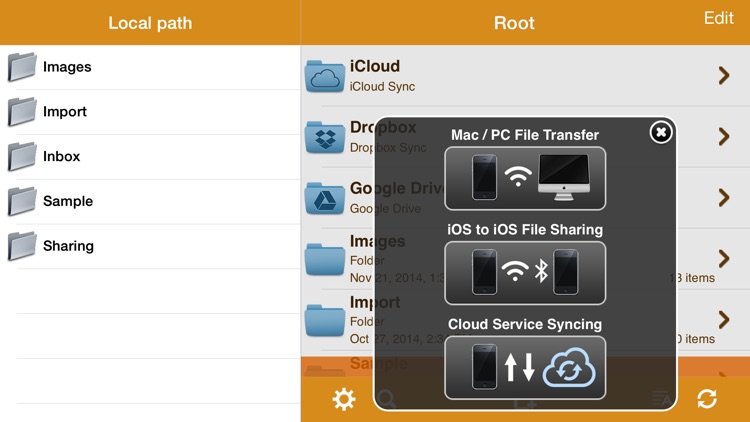Click the Sharing folder icon in left list
Viewport: 750px width, 422px height.
click(x=22, y=246)
